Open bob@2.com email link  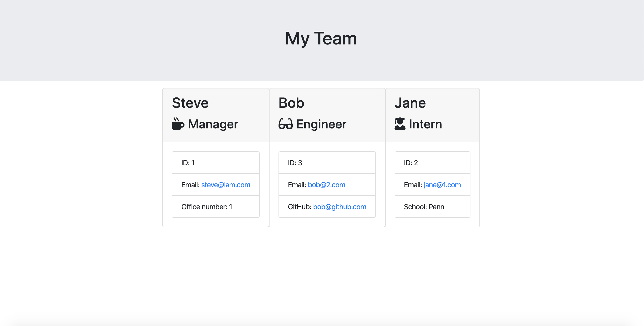[326, 185]
